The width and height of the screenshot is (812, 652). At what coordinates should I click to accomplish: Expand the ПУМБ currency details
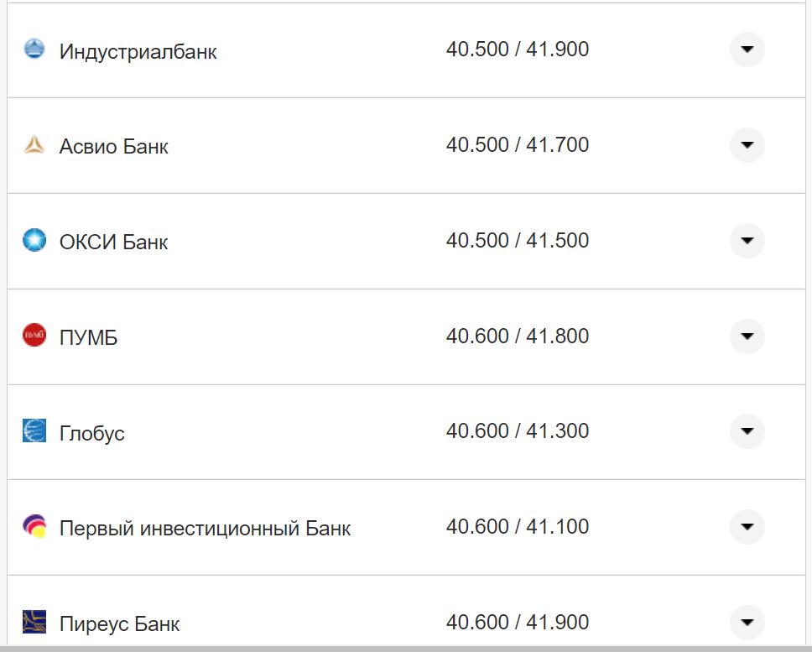(x=746, y=336)
